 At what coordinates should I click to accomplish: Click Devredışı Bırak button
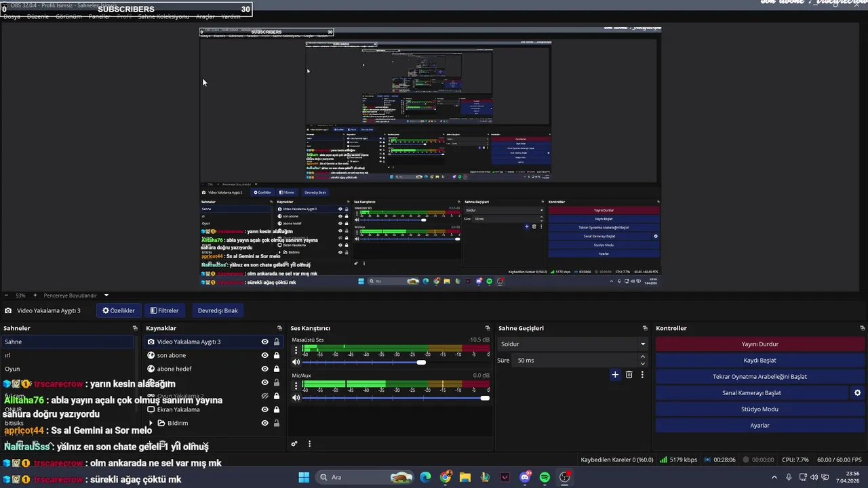(218, 310)
